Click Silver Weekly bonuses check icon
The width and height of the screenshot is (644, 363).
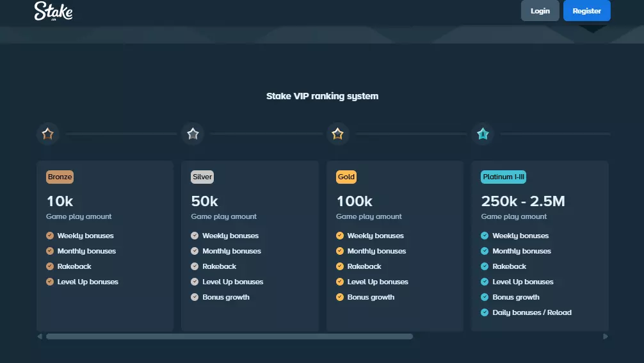pyautogui.click(x=195, y=236)
